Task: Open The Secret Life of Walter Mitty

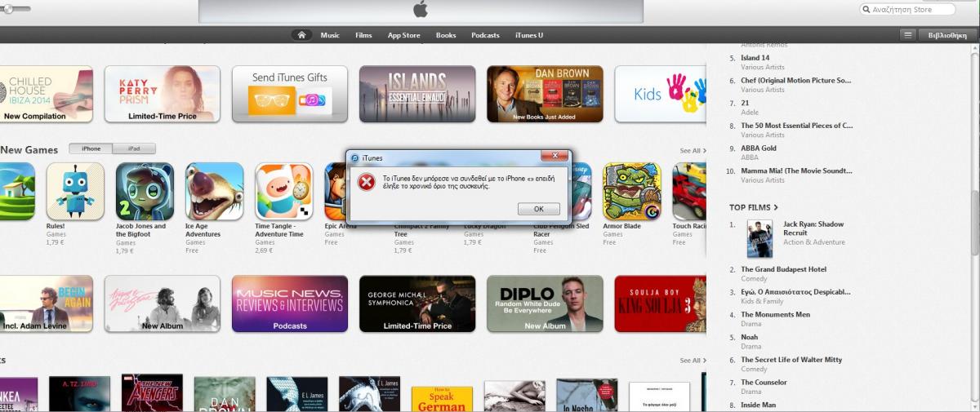Action: (x=791, y=360)
